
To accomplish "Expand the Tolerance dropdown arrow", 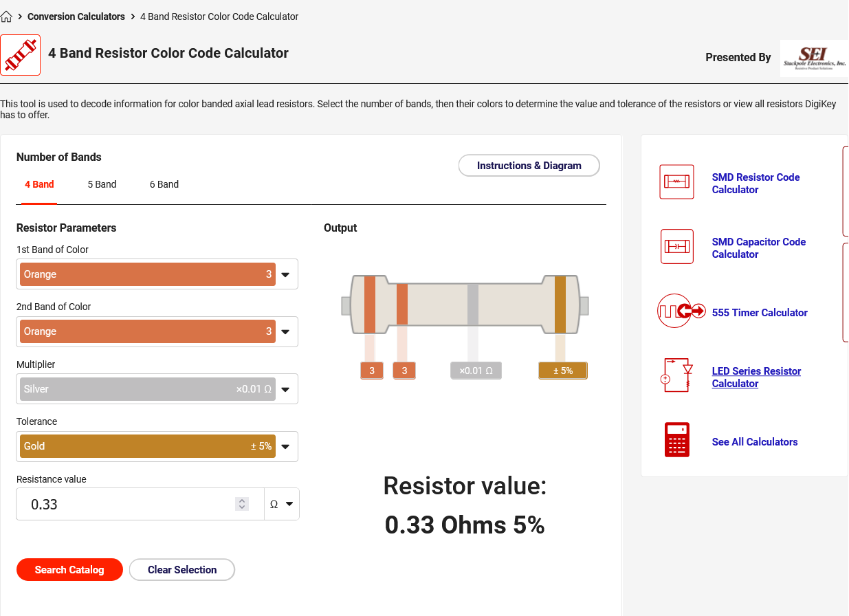I will [286, 447].
